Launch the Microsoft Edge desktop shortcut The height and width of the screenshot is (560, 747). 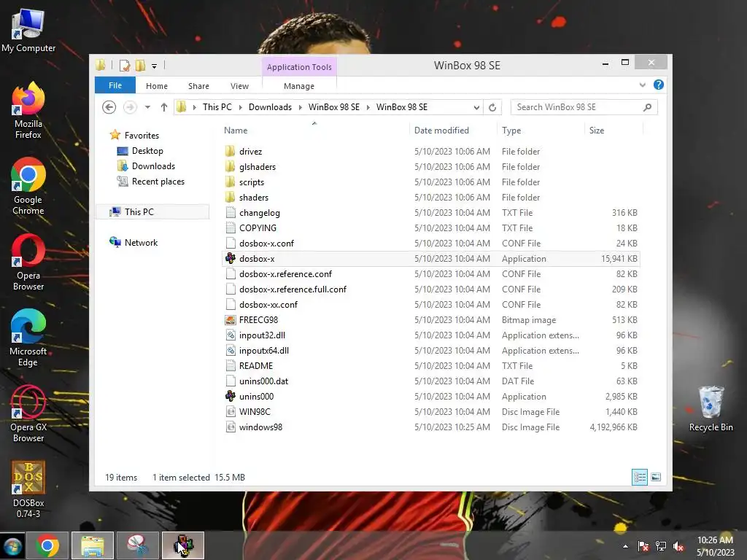(28, 338)
